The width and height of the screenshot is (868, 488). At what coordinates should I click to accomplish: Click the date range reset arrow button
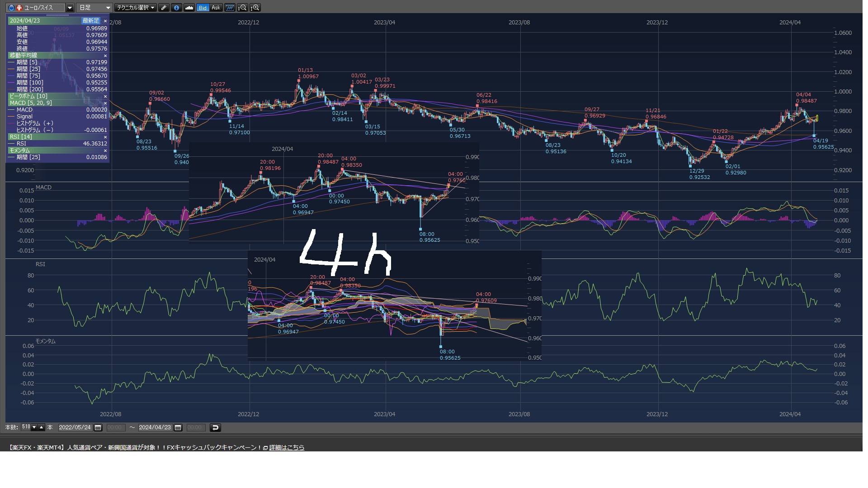(215, 427)
